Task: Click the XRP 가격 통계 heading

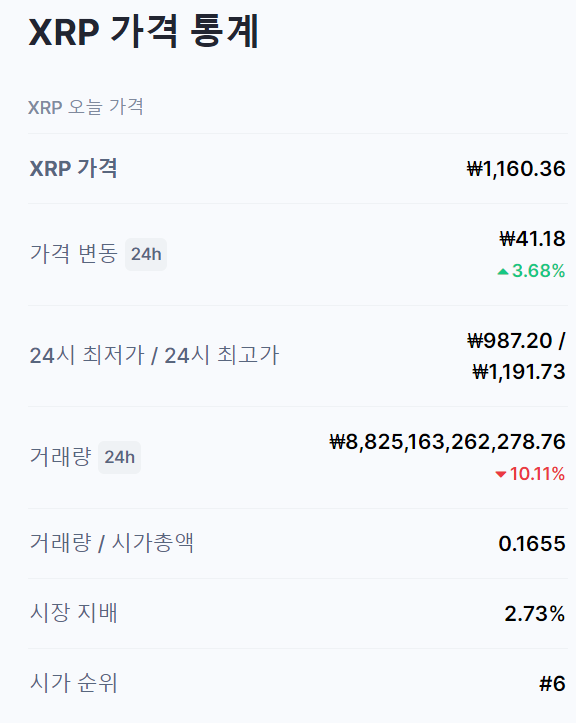Action: click(x=144, y=31)
